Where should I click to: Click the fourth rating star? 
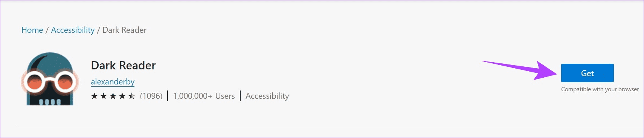(122, 96)
